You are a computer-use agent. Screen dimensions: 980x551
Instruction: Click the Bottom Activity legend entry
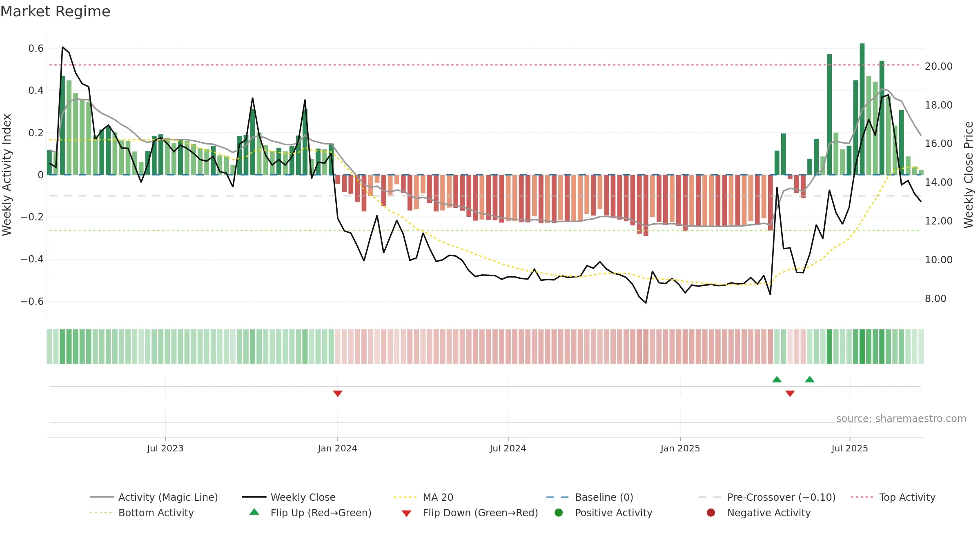(142, 513)
